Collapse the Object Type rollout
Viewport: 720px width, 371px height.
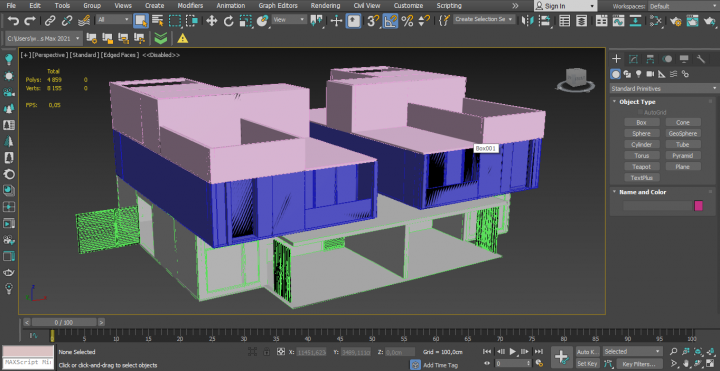click(x=637, y=102)
